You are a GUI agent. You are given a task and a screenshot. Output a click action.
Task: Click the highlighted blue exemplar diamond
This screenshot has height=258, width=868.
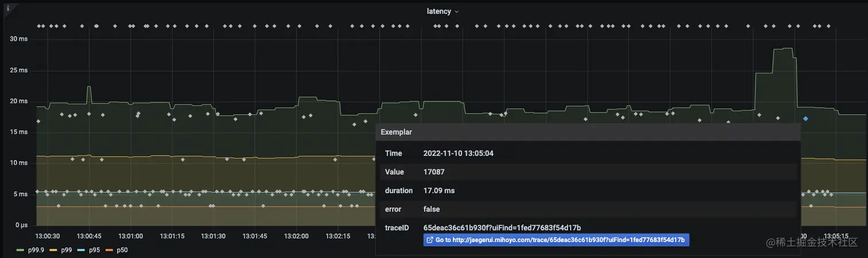click(x=806, y=119)
